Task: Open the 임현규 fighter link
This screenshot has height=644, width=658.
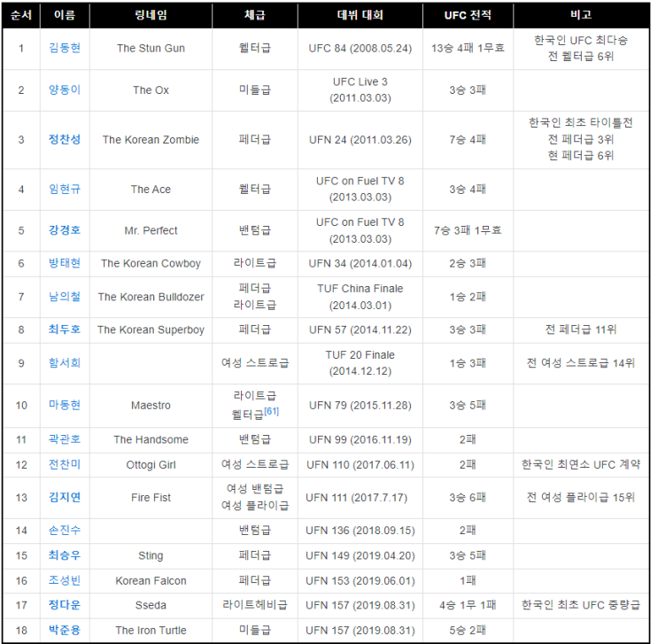Action: pyautogui.click(x=65, y=189)
